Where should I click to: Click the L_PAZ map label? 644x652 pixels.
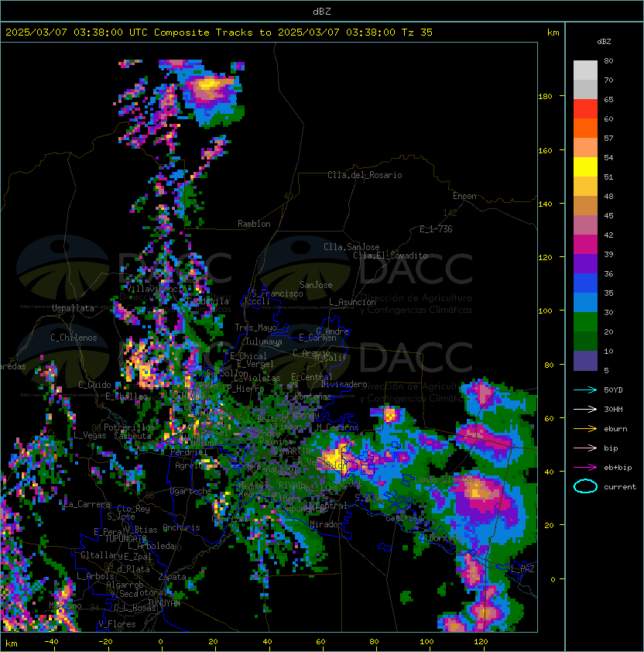(x=522, y=569)
